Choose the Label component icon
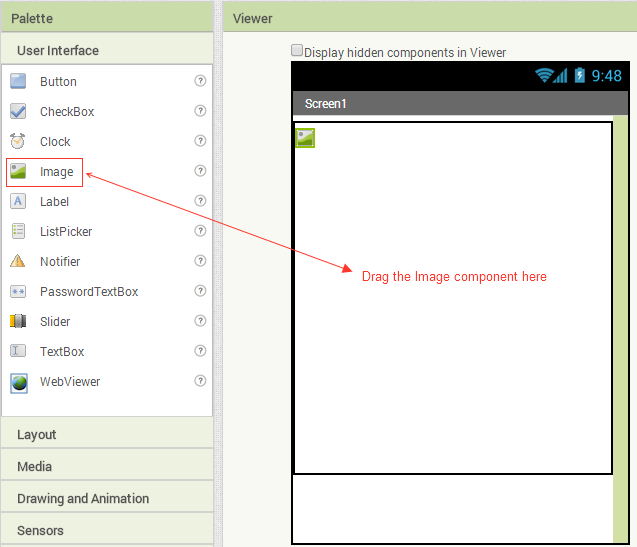The image size is (637, 547). (x=18, y=202)
